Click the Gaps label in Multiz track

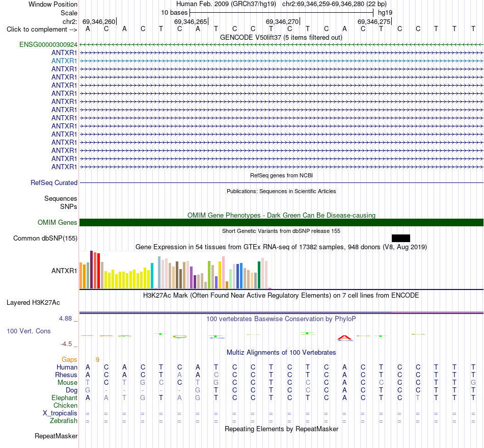(69, 359)
